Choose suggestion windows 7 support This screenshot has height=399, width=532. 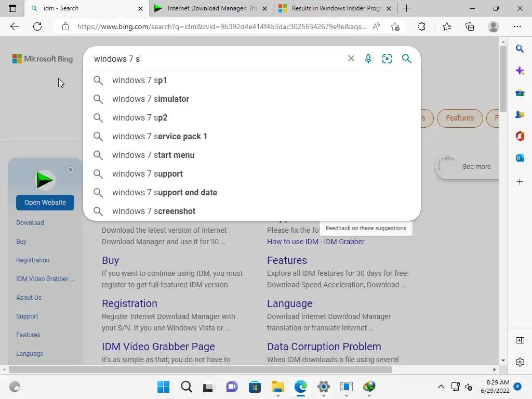coord(252,174)
